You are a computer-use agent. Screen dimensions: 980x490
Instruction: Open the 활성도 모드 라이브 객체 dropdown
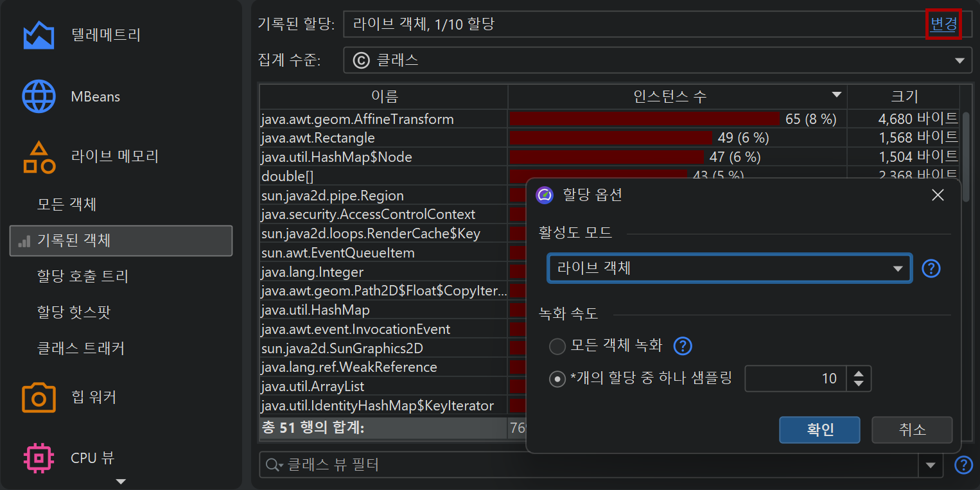coord(730,268)
